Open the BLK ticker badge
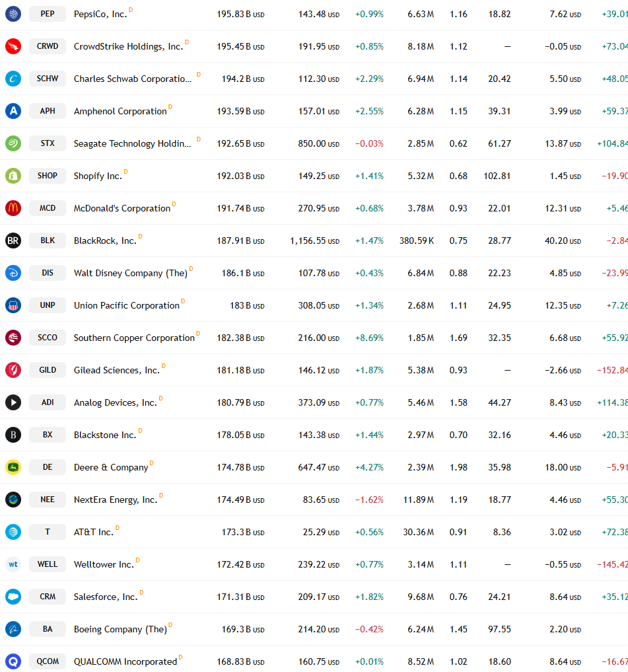 [48, 241]
